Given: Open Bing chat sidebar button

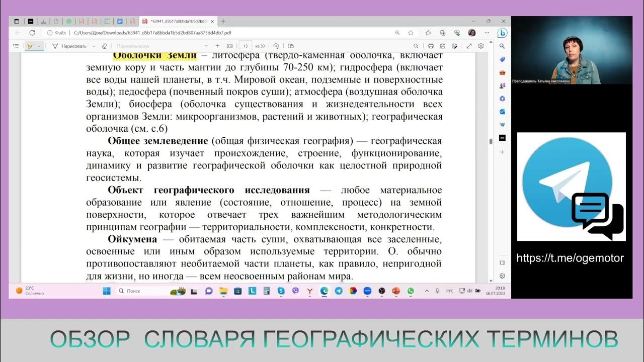Looking at the screenshot, I should [x=502, y=33].
